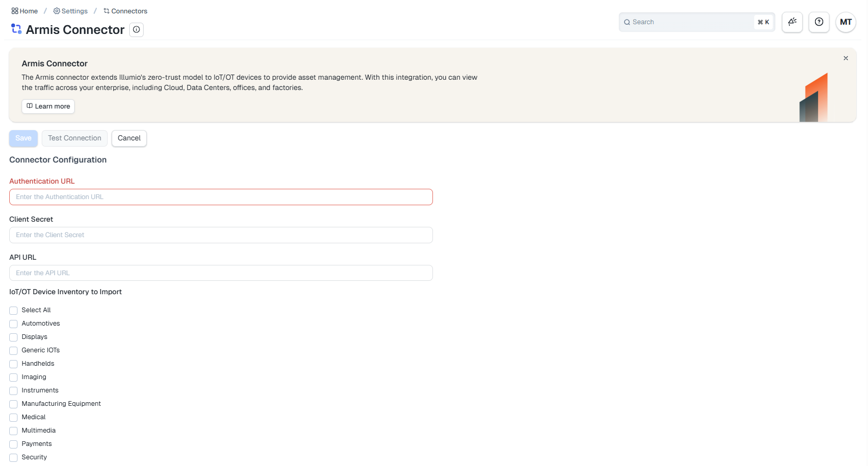Click the Learn more button
The width and height of the screenshot is (868, 466).
pos(48,106)
